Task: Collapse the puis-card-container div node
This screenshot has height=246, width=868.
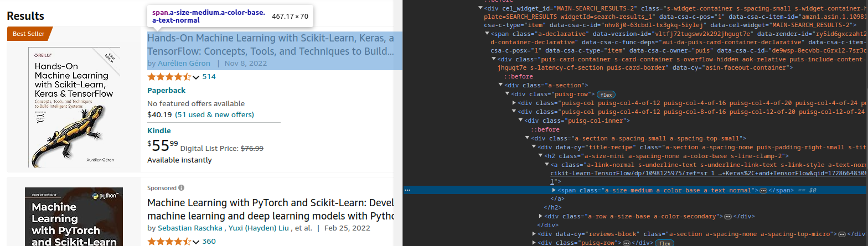Action: [494, 59]
